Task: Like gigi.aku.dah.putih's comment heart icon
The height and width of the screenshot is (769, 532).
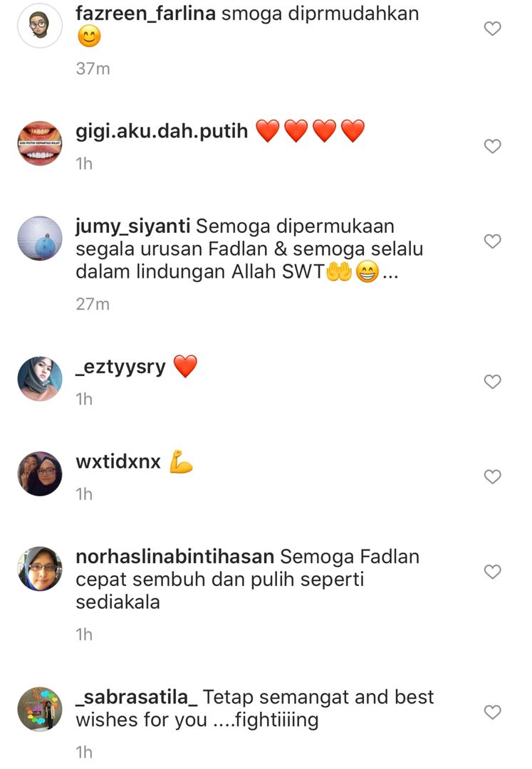Action: 492,146
